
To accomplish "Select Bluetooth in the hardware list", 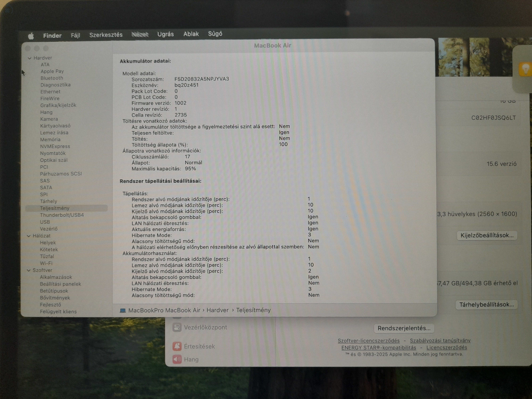I will pos(52,78).
